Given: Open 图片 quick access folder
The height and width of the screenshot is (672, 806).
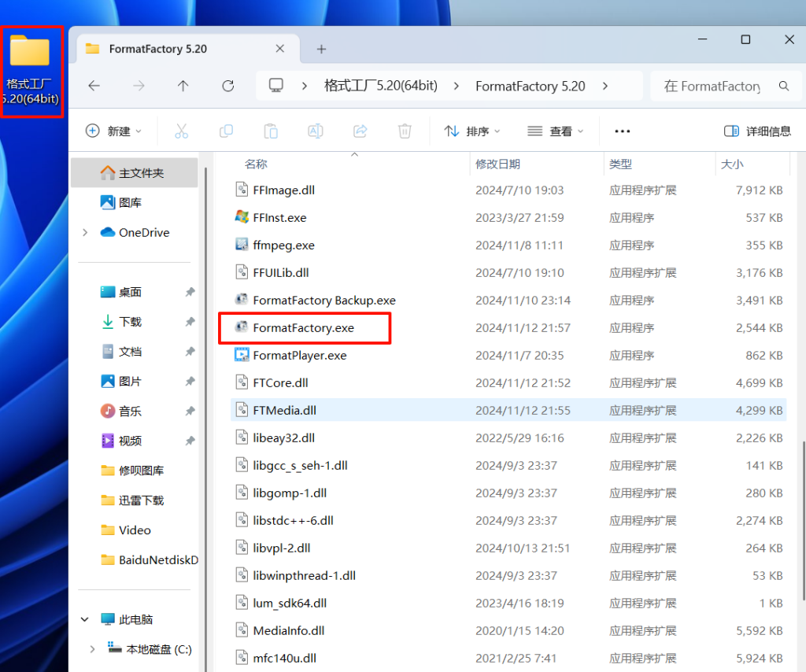Looking at the screenshot, I should tap(120, 381).
